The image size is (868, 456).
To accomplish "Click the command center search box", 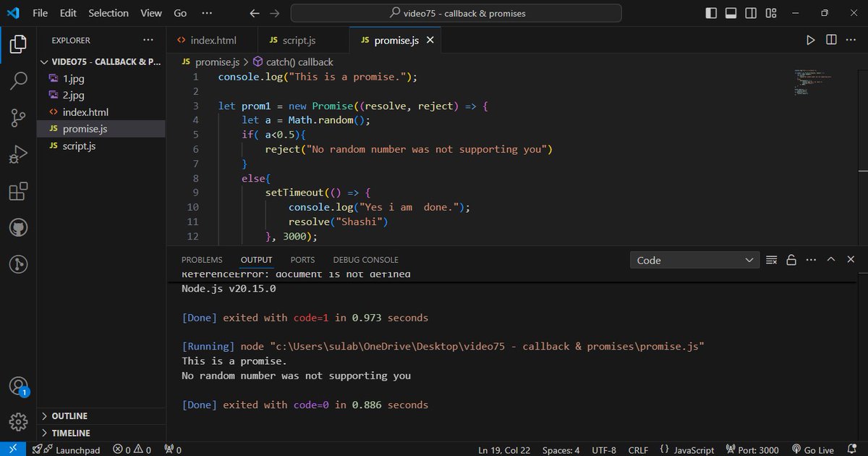I will (x=456, y=13).
